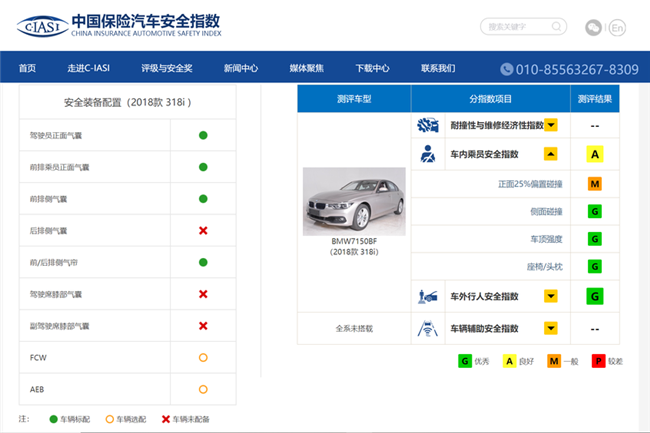650x433 pixels.
Task: Click the phone icon beside hotline number
Action: (x=507, y=69)
